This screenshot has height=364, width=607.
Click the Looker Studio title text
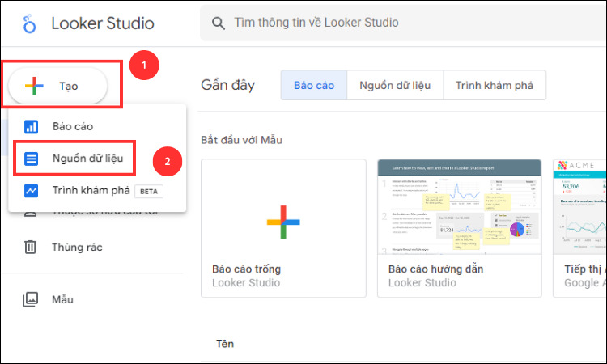(103, 23)
